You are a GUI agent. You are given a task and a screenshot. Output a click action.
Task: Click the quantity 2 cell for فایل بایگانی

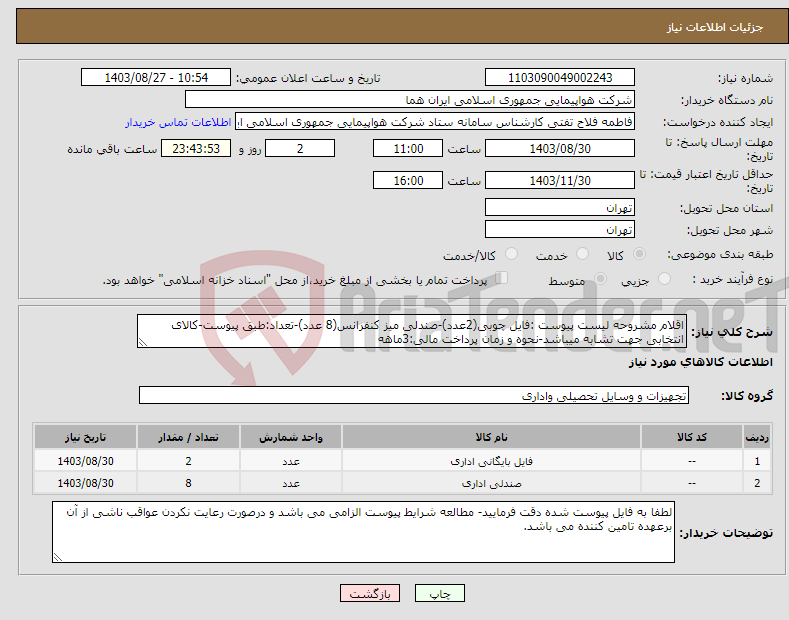point(188,461)
